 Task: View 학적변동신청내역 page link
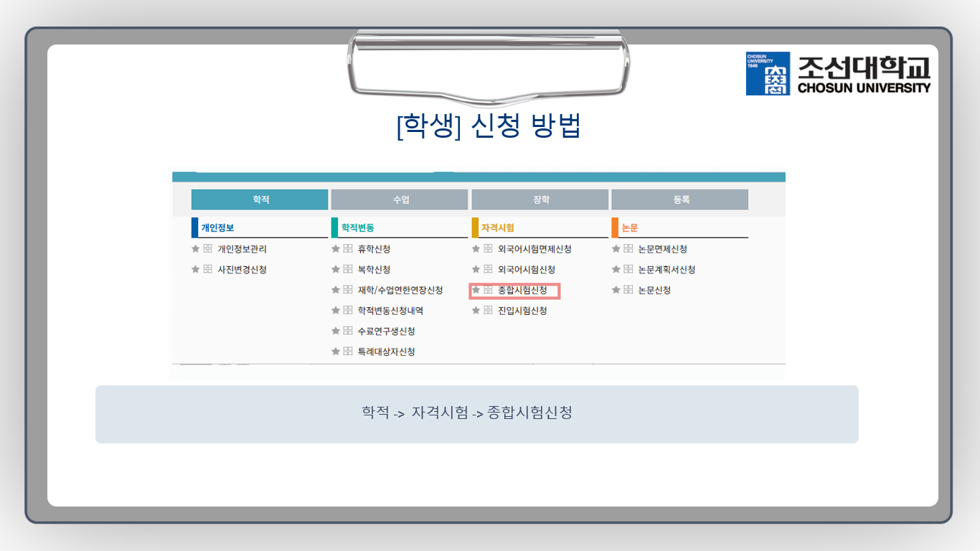[x=390, y=311]
